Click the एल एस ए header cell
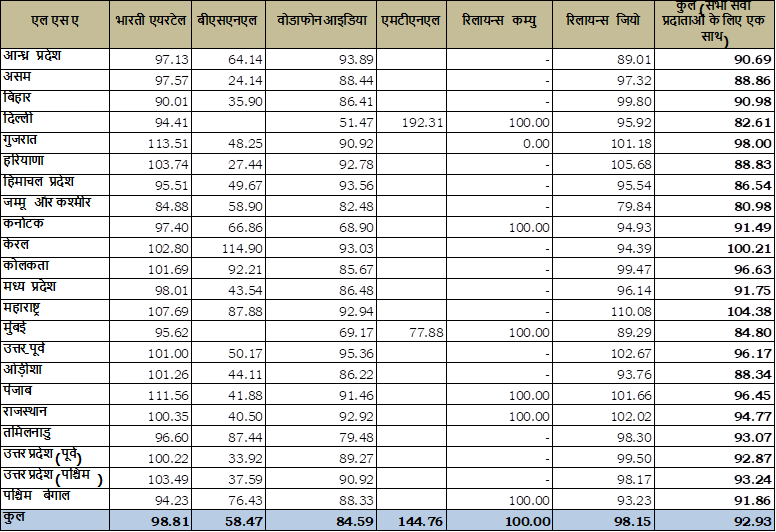Screen dimensions: 776x532 pos(54,21)
